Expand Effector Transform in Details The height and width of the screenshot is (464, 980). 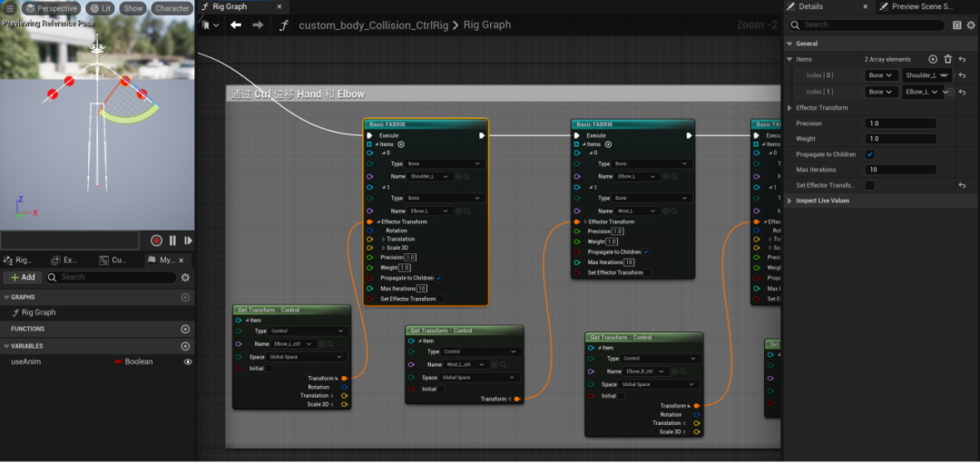(790, 108)
